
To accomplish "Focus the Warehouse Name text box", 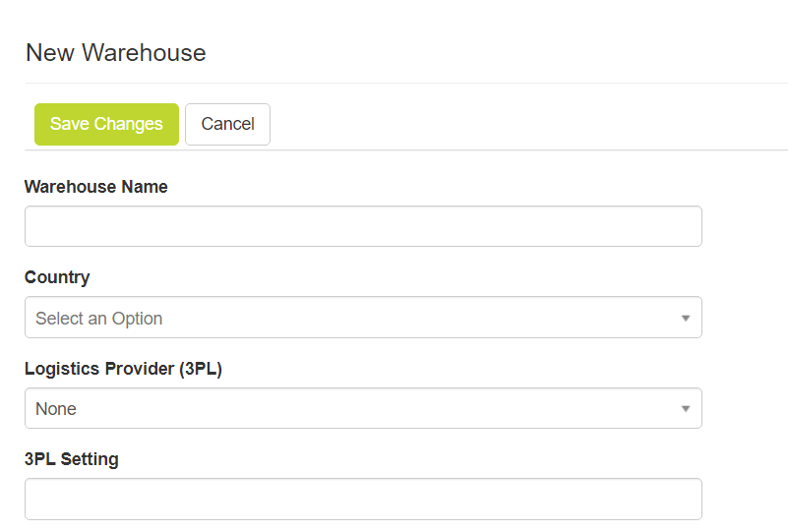I will point(363,226).
